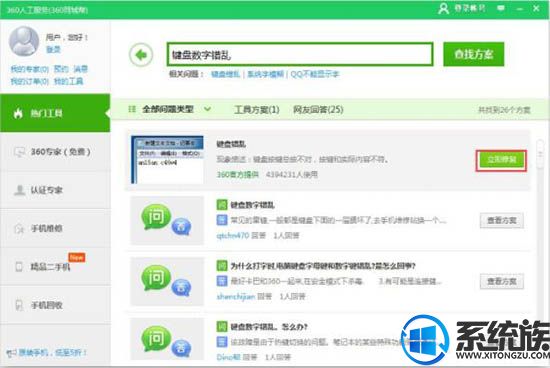Click the question title 键盘数字错乱
The image size is (550, 368).
(252, 205)
